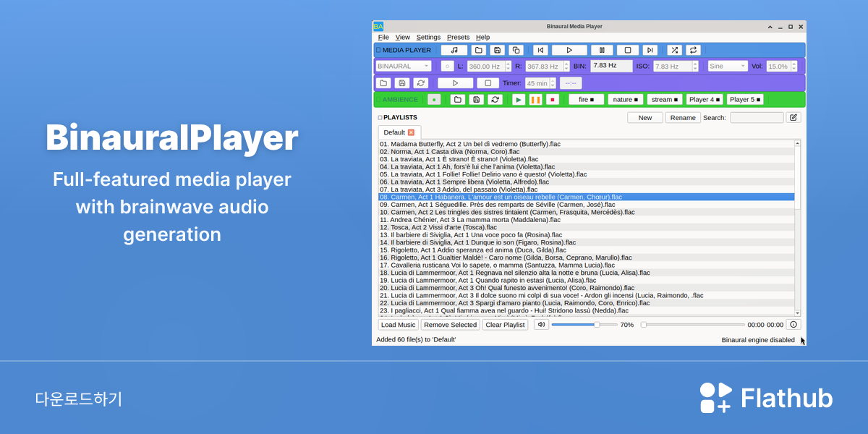
Task: Click the Load Music button
Action: pyautogui.click(x=399, y=325)
